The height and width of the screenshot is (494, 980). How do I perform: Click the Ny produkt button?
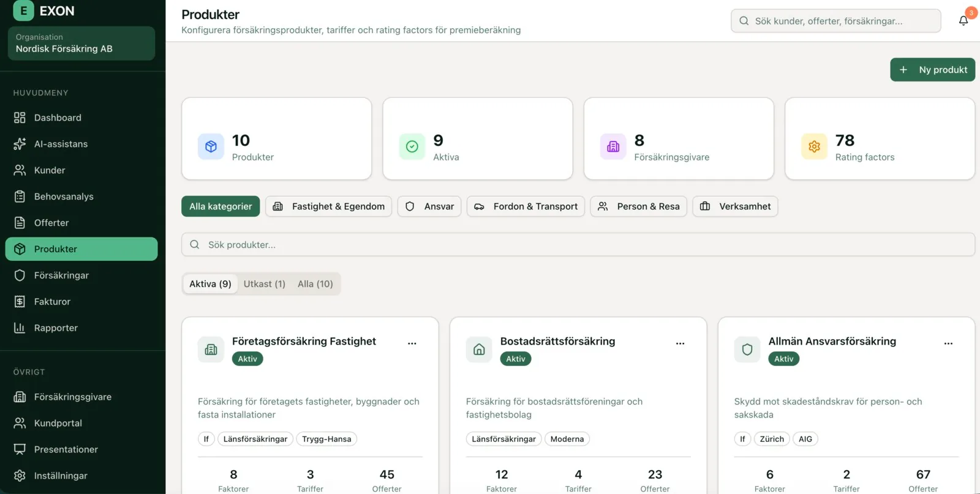click(932, 70)
